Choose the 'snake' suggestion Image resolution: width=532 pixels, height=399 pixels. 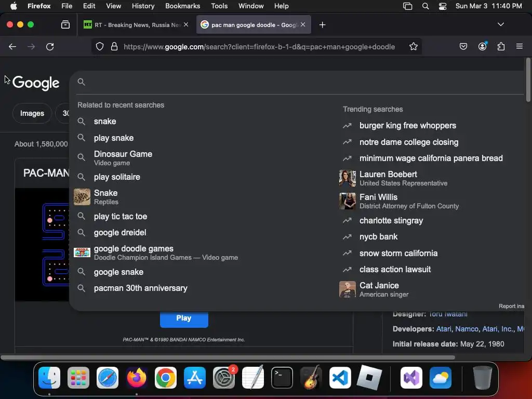[105, 121]
